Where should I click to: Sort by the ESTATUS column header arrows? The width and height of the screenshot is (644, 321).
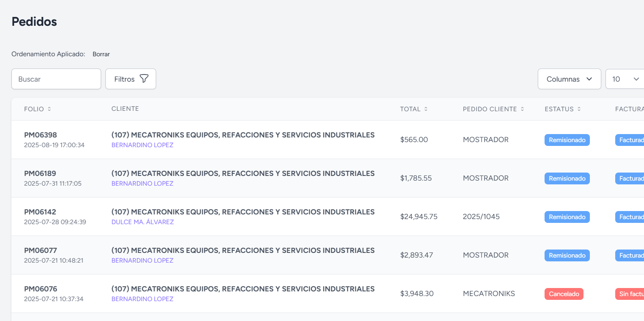pos(579,109)
